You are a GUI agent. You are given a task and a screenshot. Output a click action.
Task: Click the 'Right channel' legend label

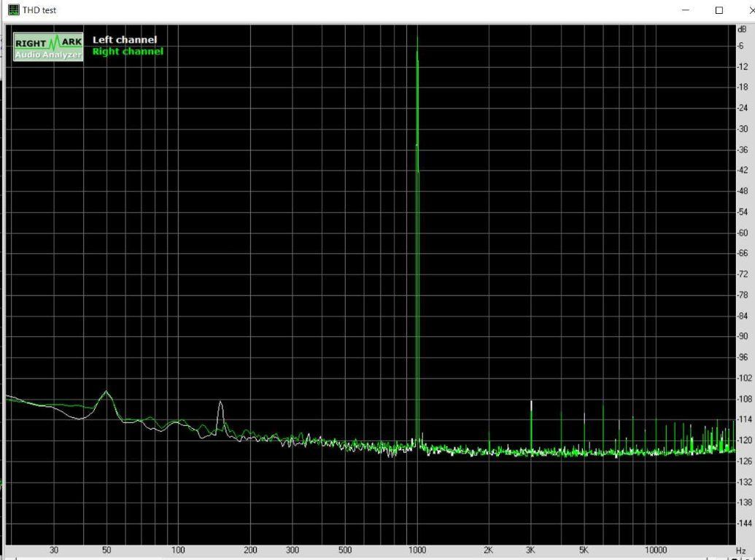click(x=128, y=52)
